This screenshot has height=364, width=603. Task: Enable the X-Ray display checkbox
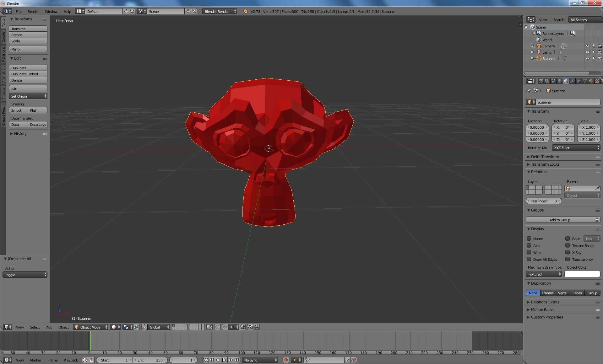(568, 252)
